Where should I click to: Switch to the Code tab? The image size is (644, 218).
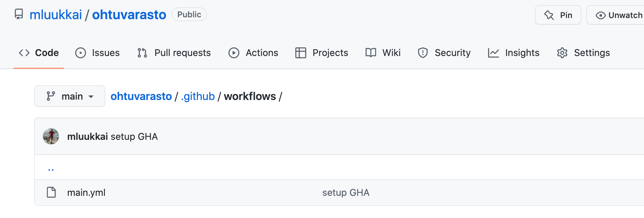[x=39, y=53]
